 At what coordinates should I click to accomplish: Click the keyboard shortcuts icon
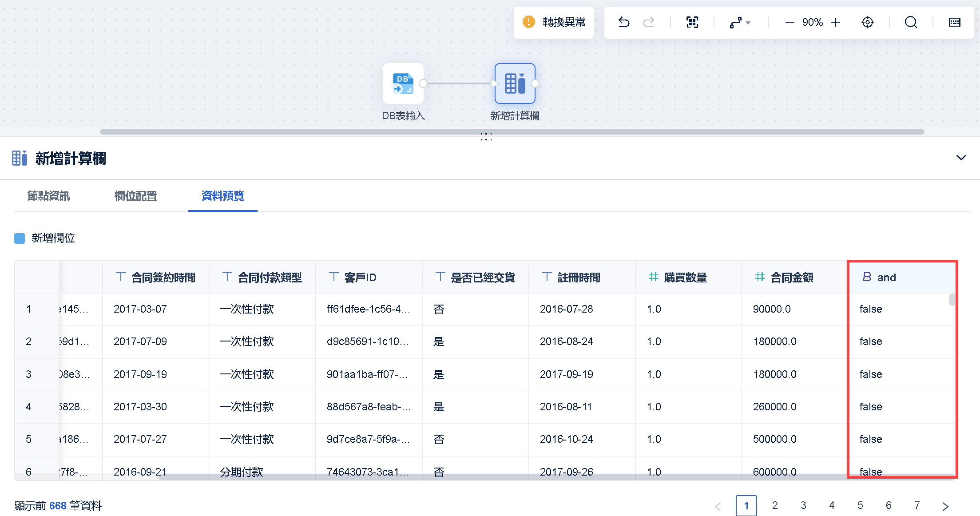pos(954,22)
